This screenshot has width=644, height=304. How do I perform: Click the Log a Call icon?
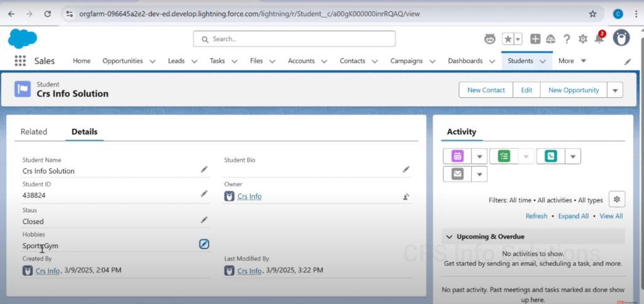coord(551,156)
